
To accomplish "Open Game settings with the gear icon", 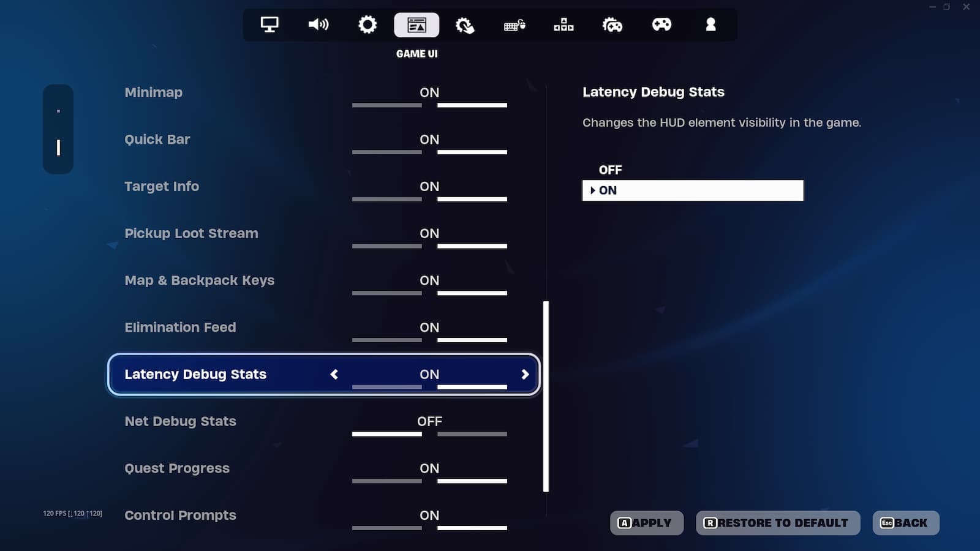I will (367, 24).
